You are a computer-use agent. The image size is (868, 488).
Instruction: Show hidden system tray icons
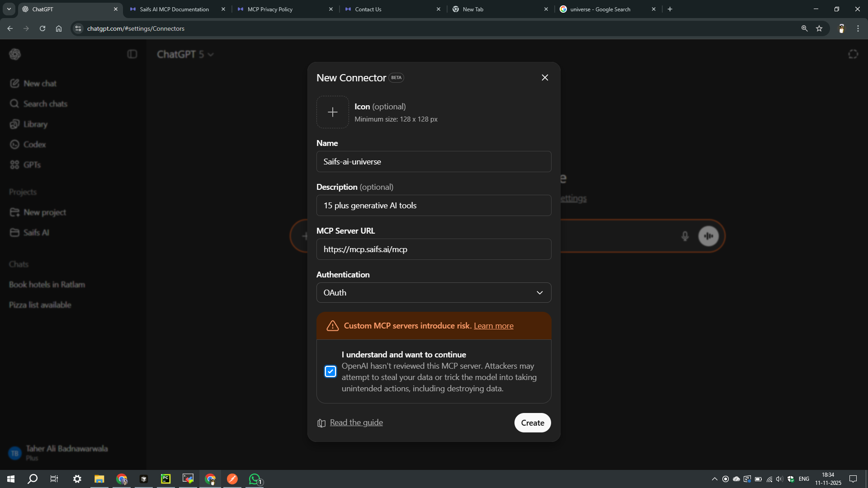(x=714, y=479)
